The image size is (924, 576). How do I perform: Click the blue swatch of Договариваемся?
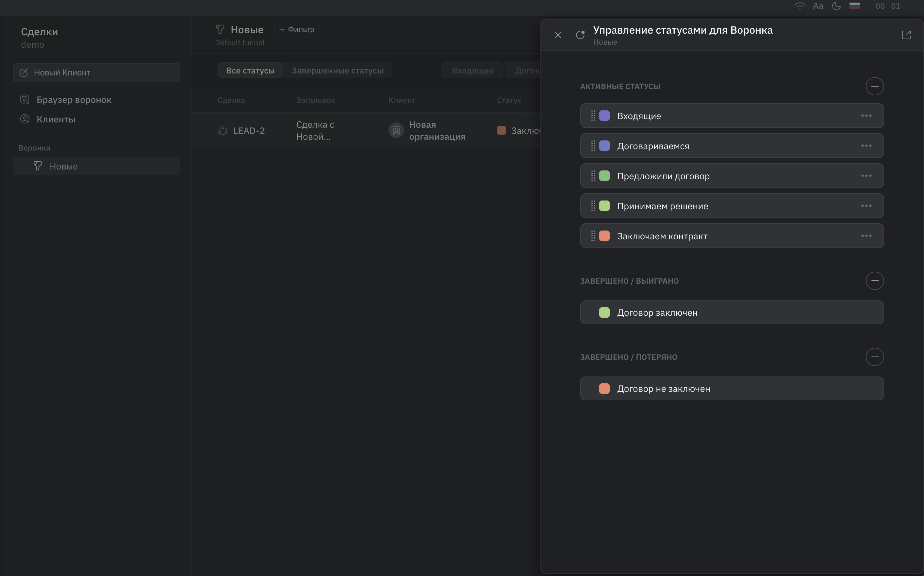click(604, 146)
